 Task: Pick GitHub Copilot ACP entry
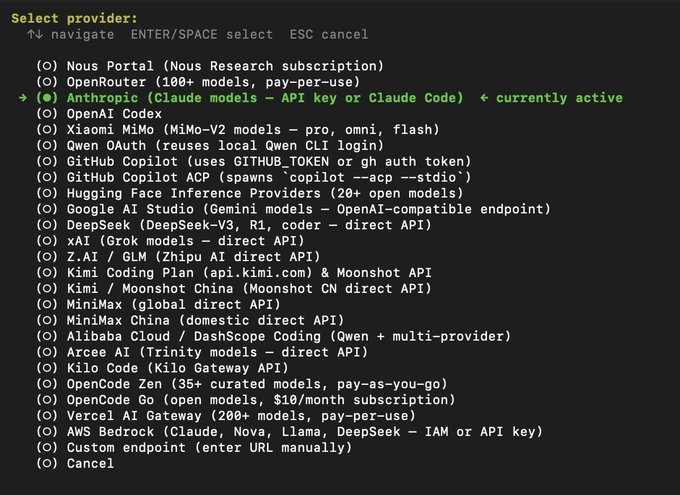(x=254, y=177)
